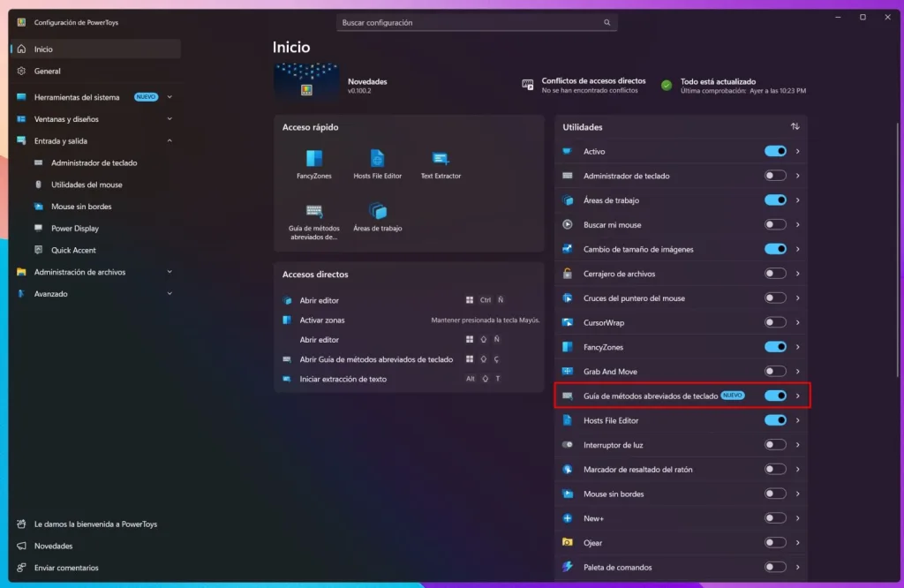This screenshot has height=588, width=904.
Task: Click the Hosts File Editor utility list icon
Action: [x=568, y=420]
